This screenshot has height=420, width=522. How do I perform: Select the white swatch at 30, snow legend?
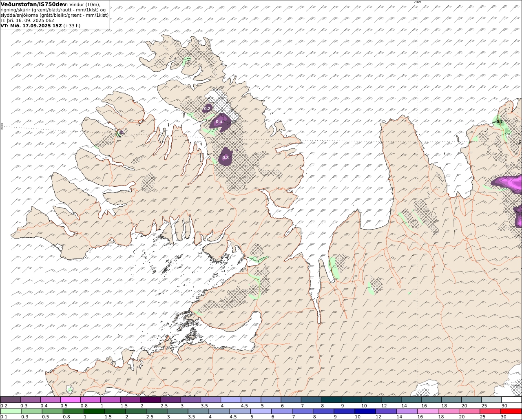[511, 400]
